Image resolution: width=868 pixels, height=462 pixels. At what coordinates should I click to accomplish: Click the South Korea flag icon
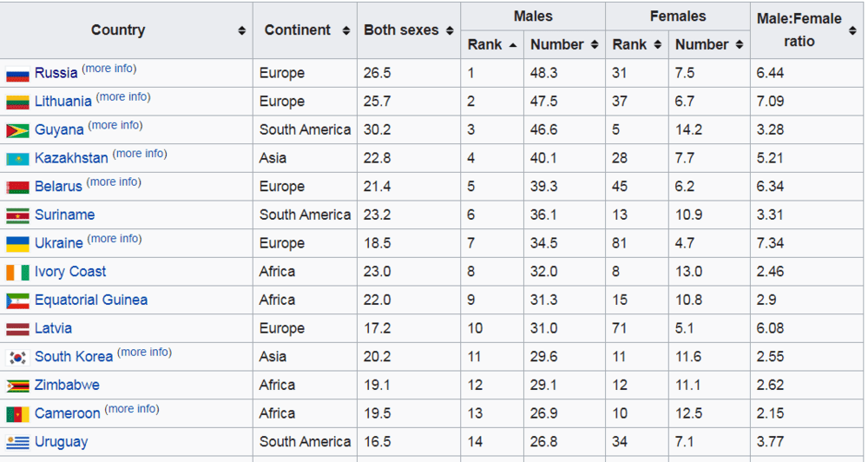[x=17, y=357]
